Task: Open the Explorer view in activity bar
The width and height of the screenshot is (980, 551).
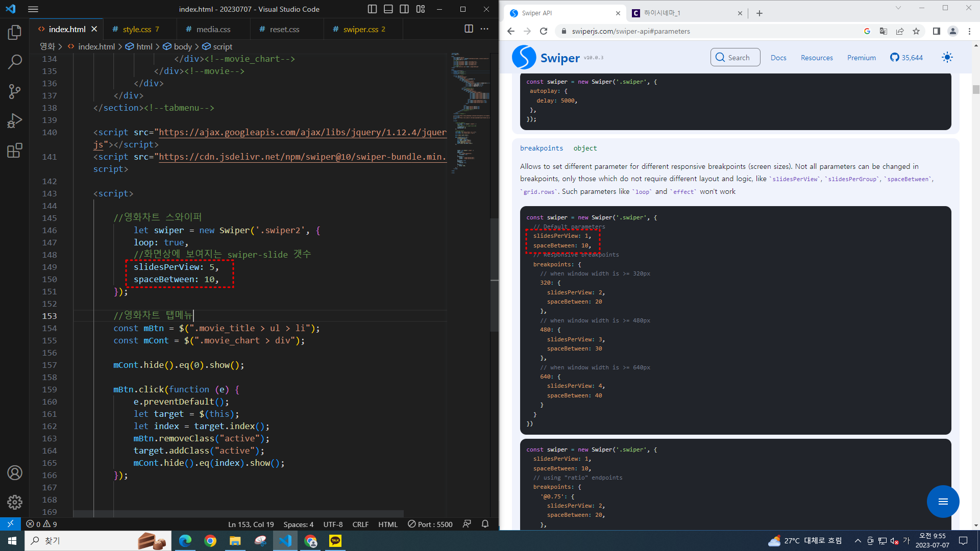Action: coord(15,33)
